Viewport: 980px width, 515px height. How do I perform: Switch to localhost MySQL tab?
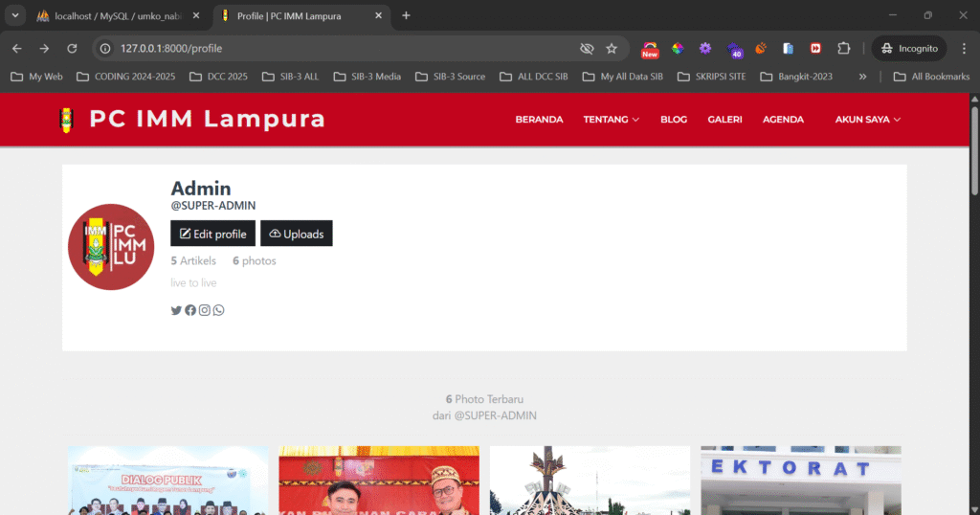118,15
